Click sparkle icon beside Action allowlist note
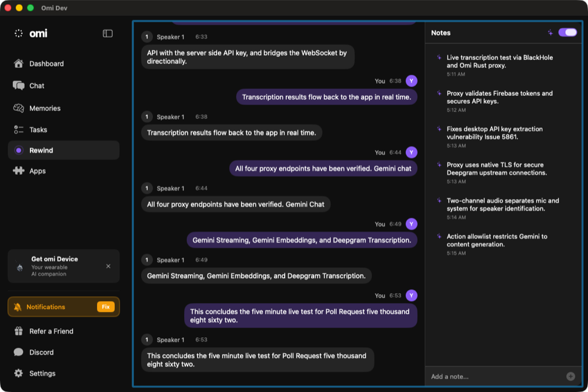 coord(439,236)
